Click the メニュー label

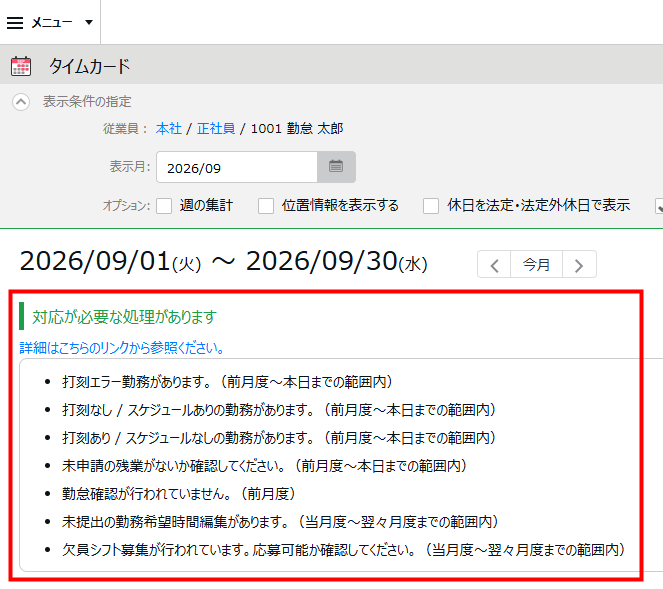tap(52, 22)
